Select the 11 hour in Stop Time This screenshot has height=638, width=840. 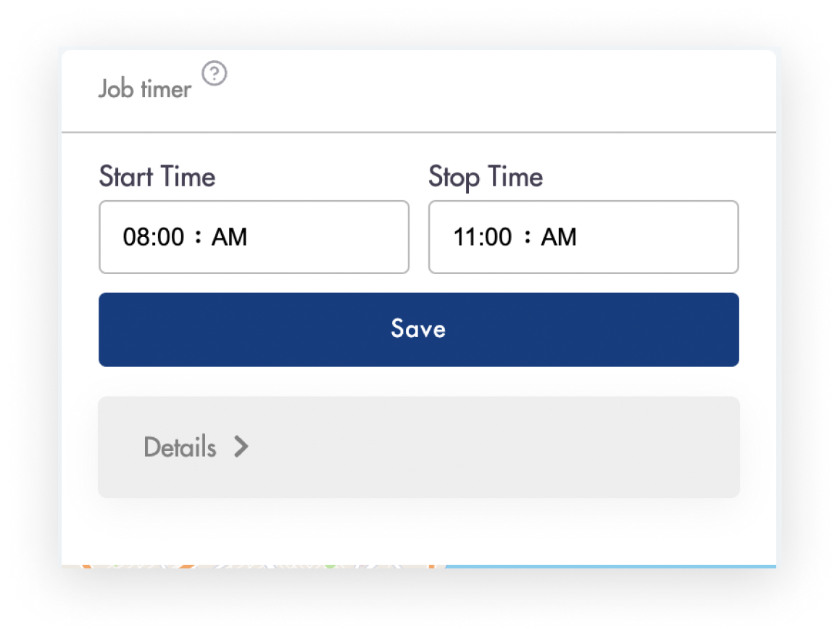coord(465,237)
